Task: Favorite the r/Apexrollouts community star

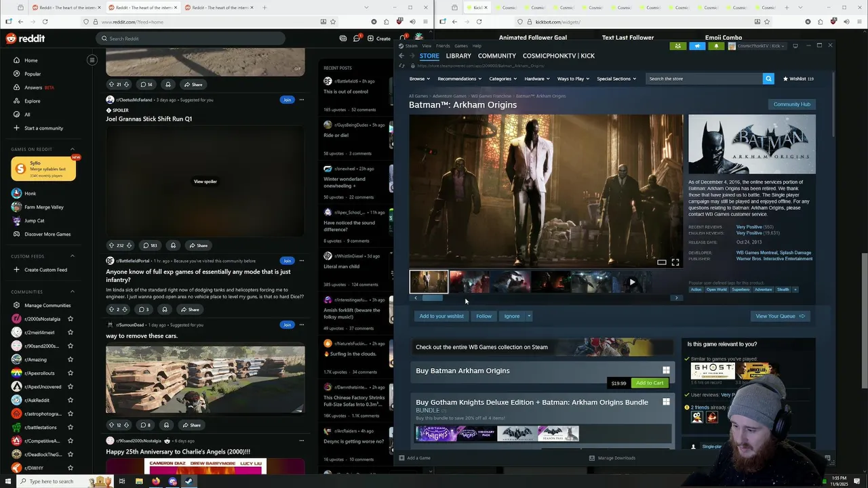Action: pyautogui.click(x=71, y=373)
